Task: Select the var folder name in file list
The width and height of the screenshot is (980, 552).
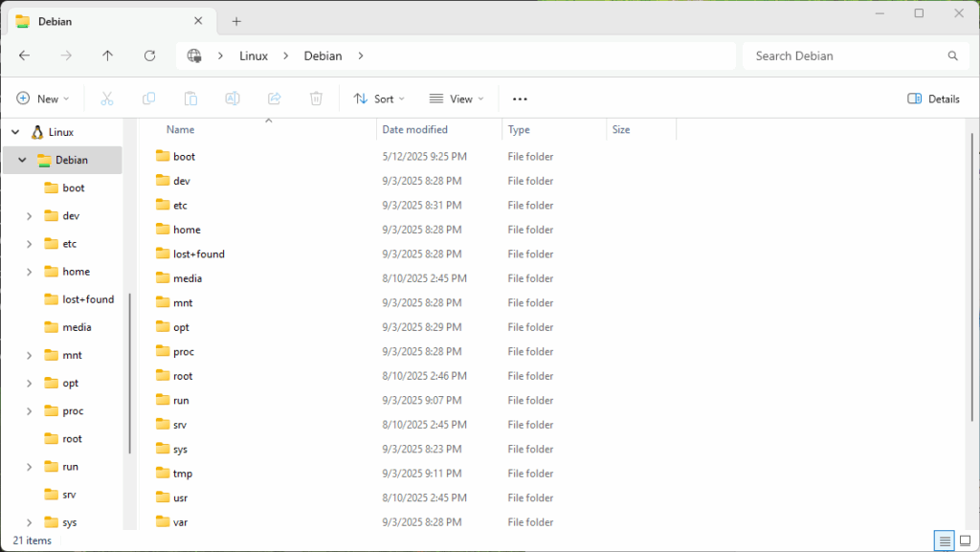Action: [x=180, y=522]
